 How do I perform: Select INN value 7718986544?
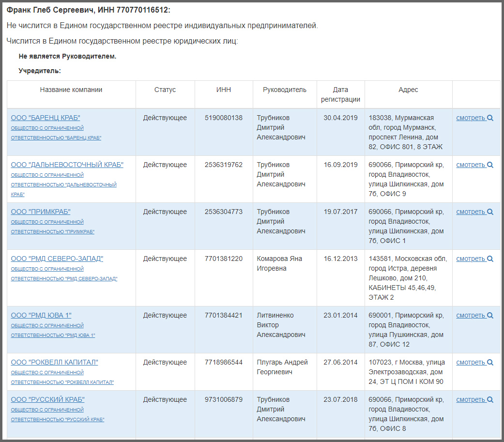[x=224, y=362]
